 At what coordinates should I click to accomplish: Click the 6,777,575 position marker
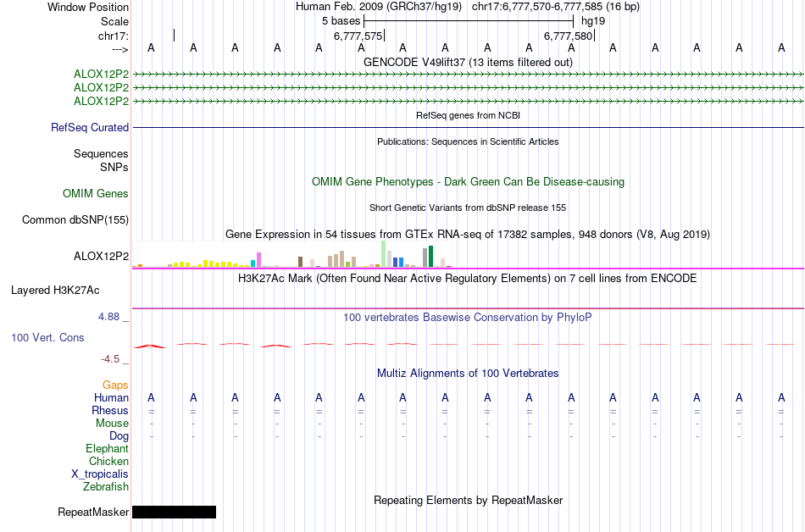(x=358, y=36)
